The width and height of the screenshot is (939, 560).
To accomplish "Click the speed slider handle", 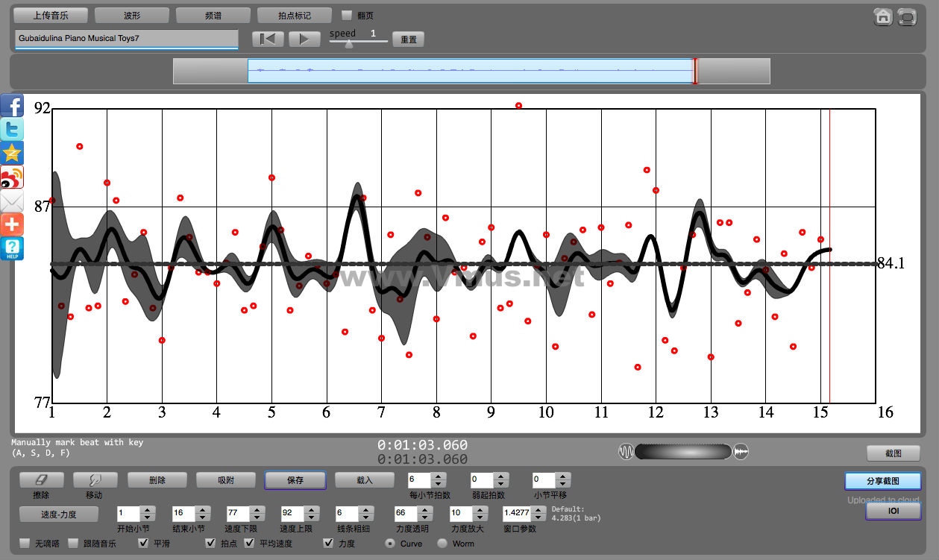I will [348, 44].
